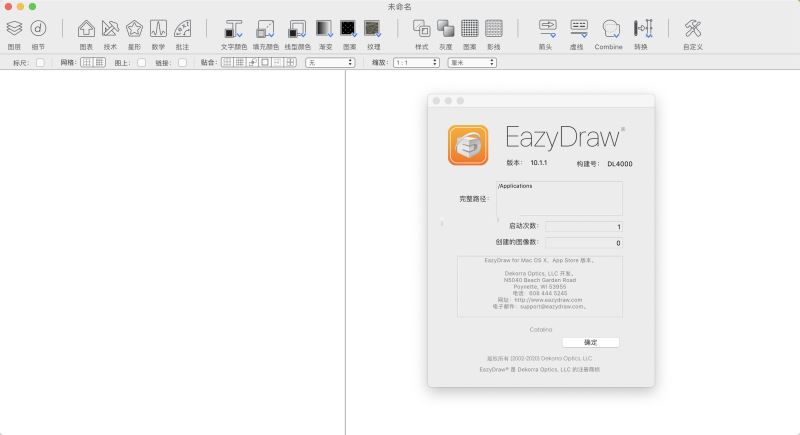Open the 虚线 (Dashes) menu icon

coord(579,29)
